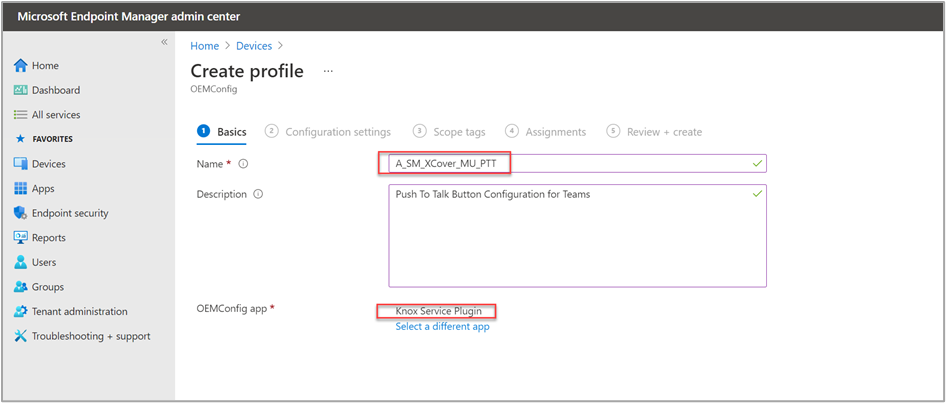Collapse the sidebar with double chevron
Viewport: 946px width, 403px height.
(x=164, y=42)
